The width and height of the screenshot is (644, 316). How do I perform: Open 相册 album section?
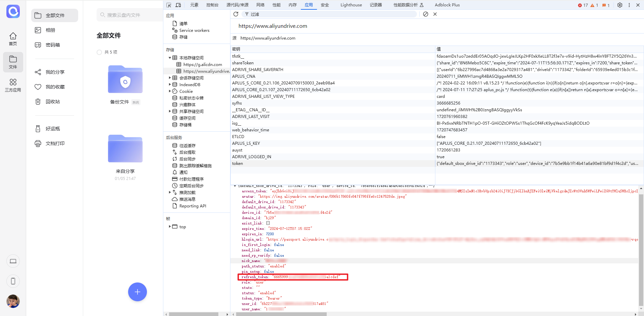pos(55,30)
